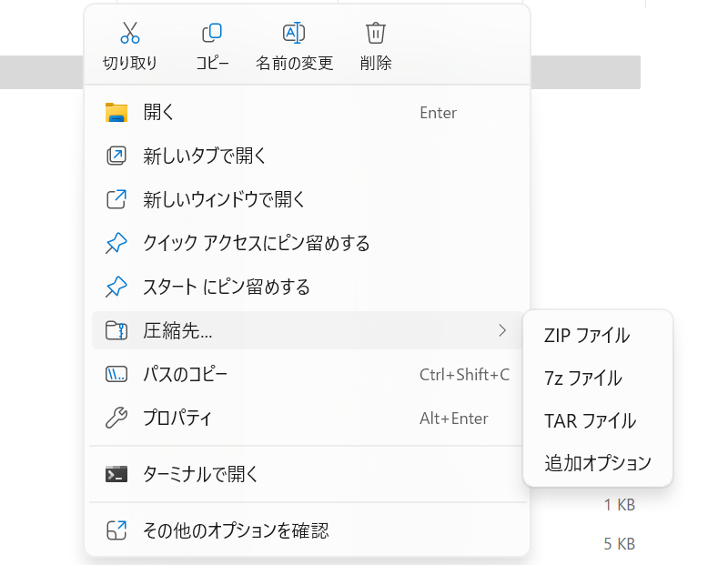Click the 5 KB file row
The image size is (728, 565).
619,544
